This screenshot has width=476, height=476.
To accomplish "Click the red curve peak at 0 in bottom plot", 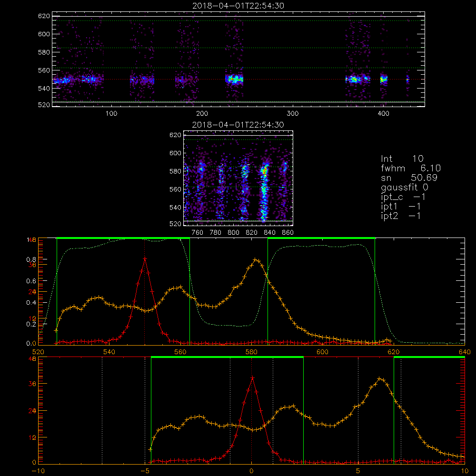I will click(252, 377).
